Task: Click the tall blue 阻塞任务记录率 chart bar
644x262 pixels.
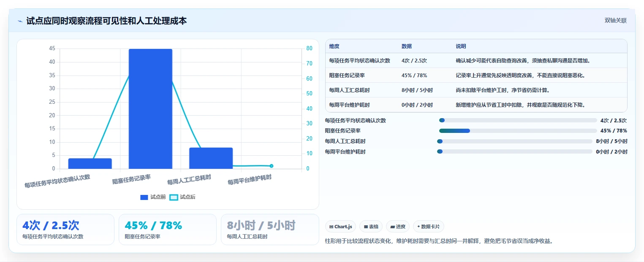Action: [150, 109]
